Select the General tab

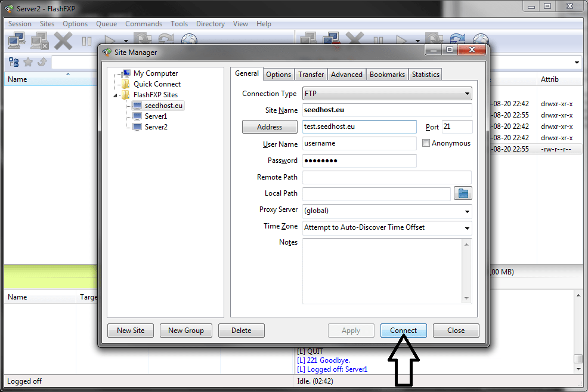tap(247, 73)
